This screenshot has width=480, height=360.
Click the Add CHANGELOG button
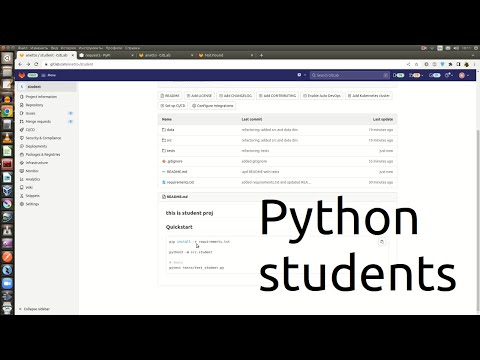click(x=235, y=96)
